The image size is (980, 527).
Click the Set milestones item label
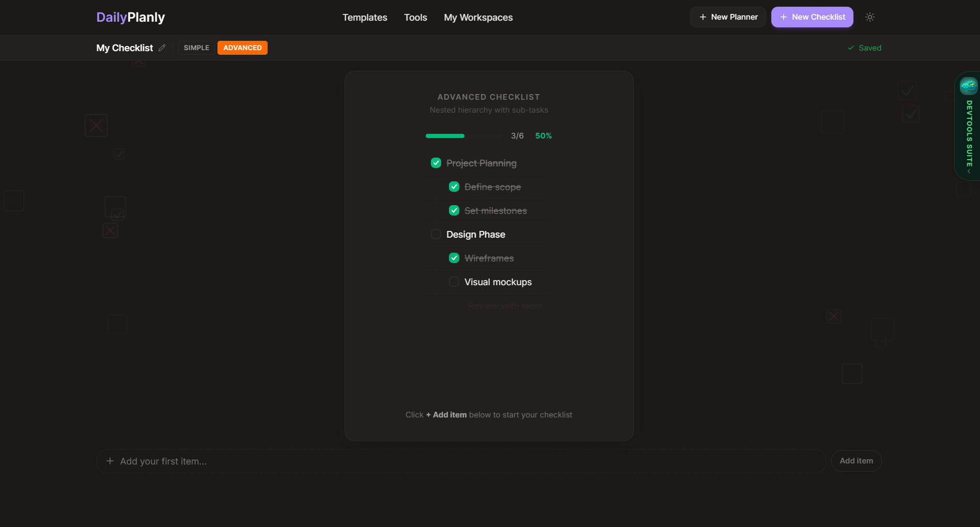point(495,211)
